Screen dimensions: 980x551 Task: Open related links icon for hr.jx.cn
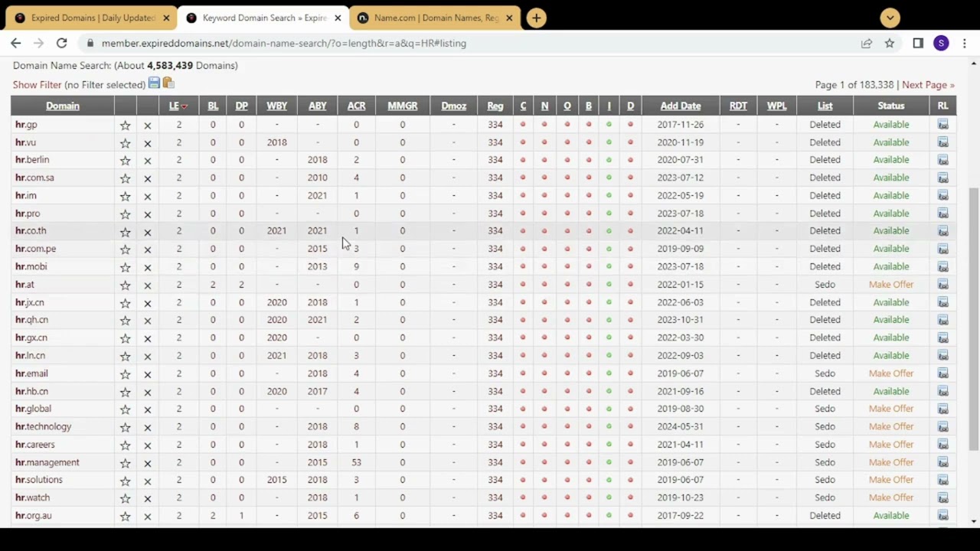click(x=942, y=302)
